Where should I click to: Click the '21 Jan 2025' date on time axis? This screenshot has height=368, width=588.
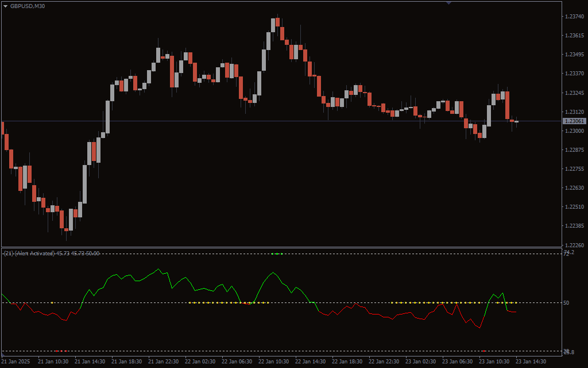[17, 362]
